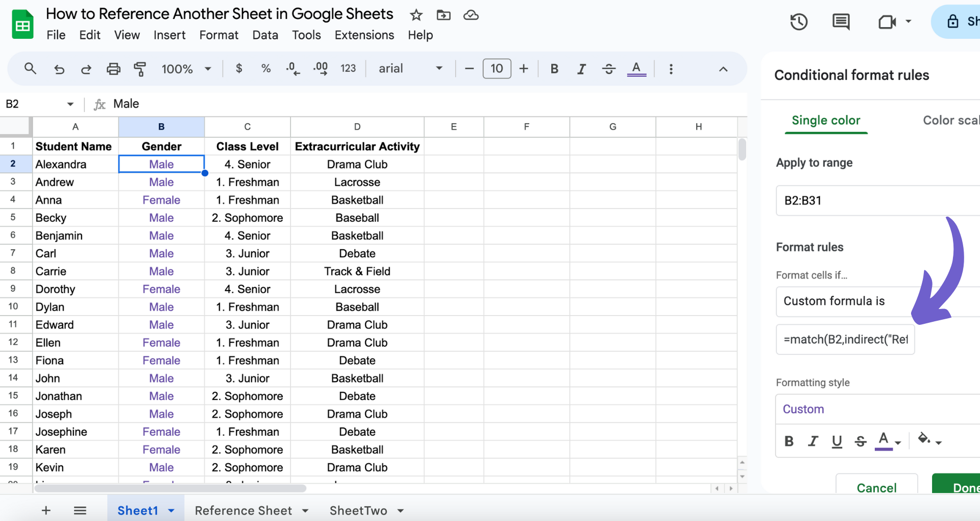Image resolution: width=980 pixels, height=521 pixels.
Task: Toggle bold in the Formatting style section
Action: click(789, 441)
